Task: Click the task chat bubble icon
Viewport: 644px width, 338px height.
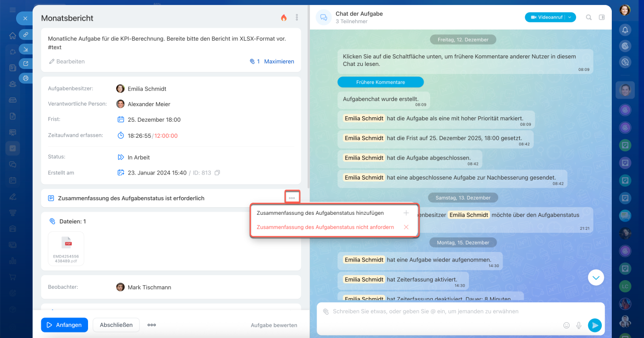Action: [x=324, y=18]
